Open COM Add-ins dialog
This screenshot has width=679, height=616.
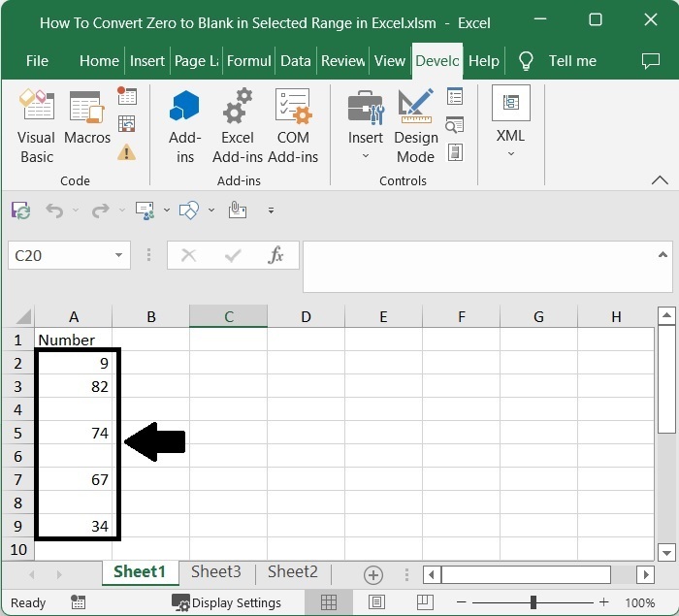[293, 126]
